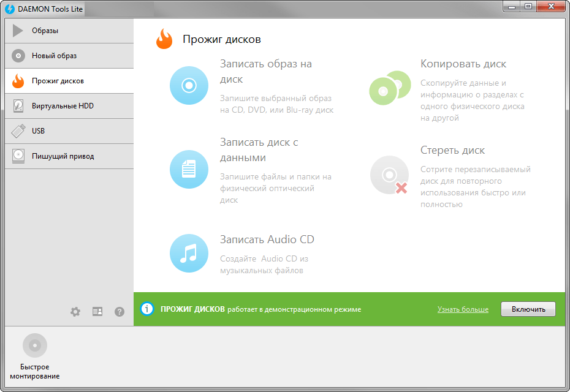Click text 'Создайте Audio CD из музыкальных файлов'
This screenshot has height=392, width=570.
coord(264,265)
